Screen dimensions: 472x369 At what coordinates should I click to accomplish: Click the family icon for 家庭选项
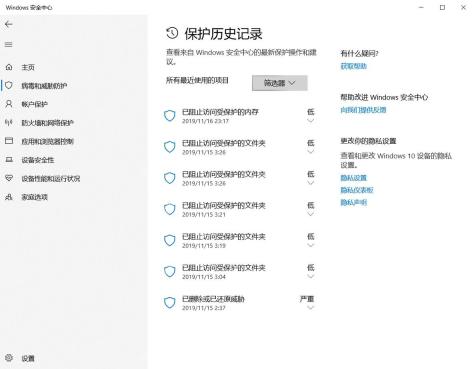tap(9, 197)
